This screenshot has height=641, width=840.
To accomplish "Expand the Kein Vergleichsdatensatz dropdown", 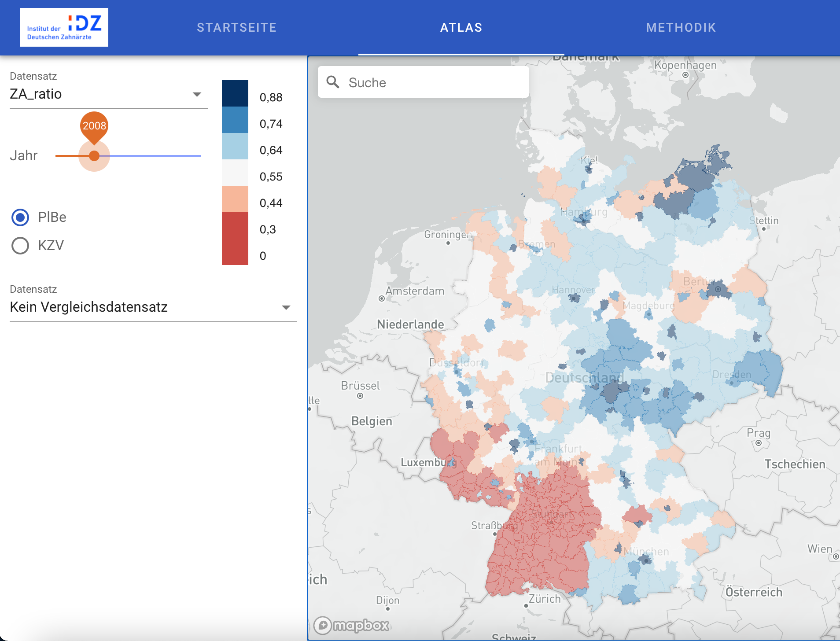I will pos(152,307).
